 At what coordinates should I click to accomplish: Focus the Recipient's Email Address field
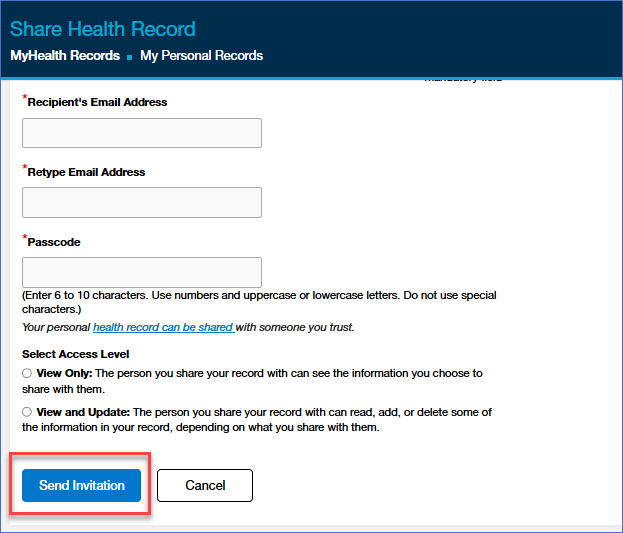tap(142, 133)
